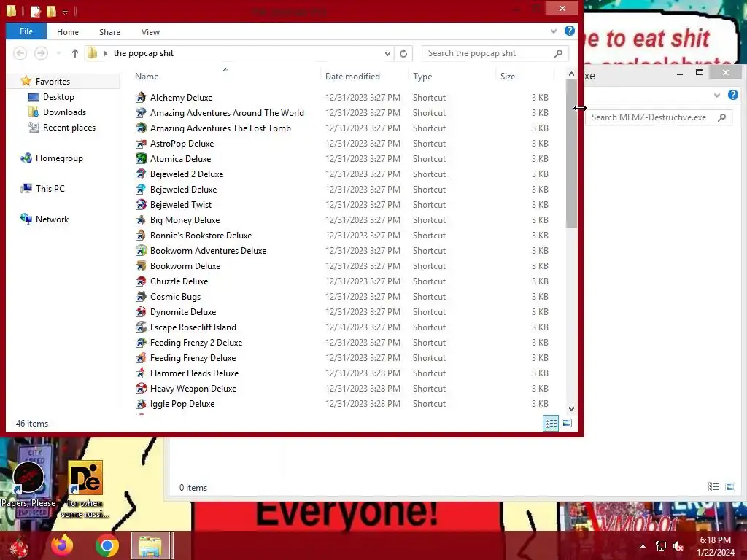Select the Bejeweled 2 Deluxe icon
The width and height of the screenshot is (747, 560).
click(x=141, y=174)
